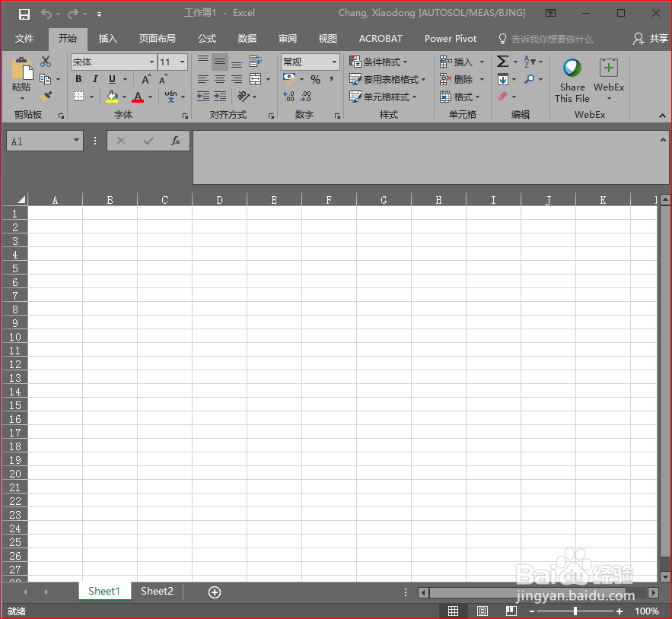Screen dimensions: 672x619
Task: Toggle wrap text (自动换行)
Action: click(256, 61)
